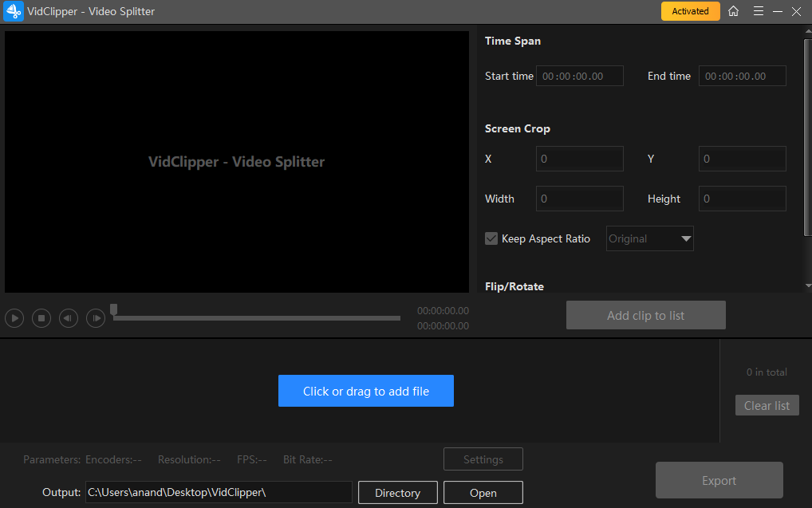Step back one frame with previous-frame icon
812x508 pixels.
pos(69,318)
